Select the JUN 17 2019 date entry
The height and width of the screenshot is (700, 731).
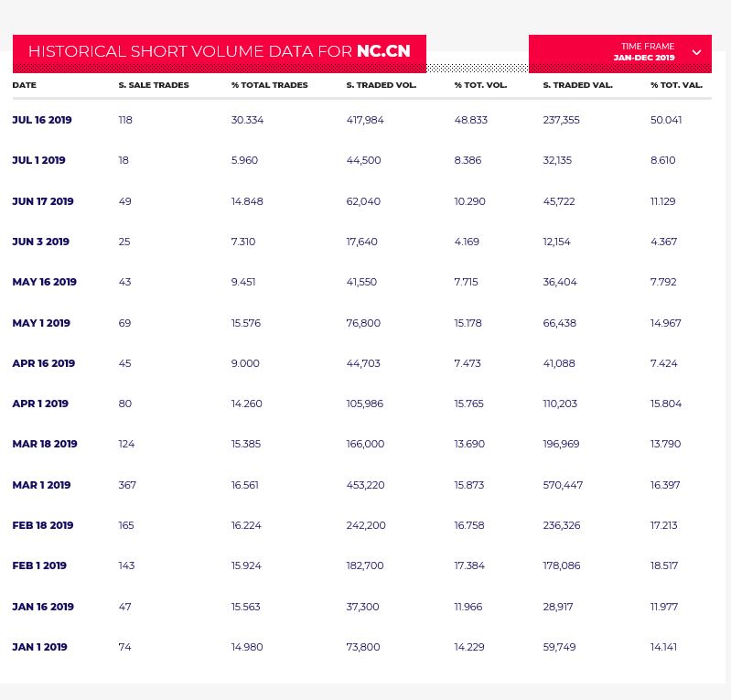coord(43,201)
